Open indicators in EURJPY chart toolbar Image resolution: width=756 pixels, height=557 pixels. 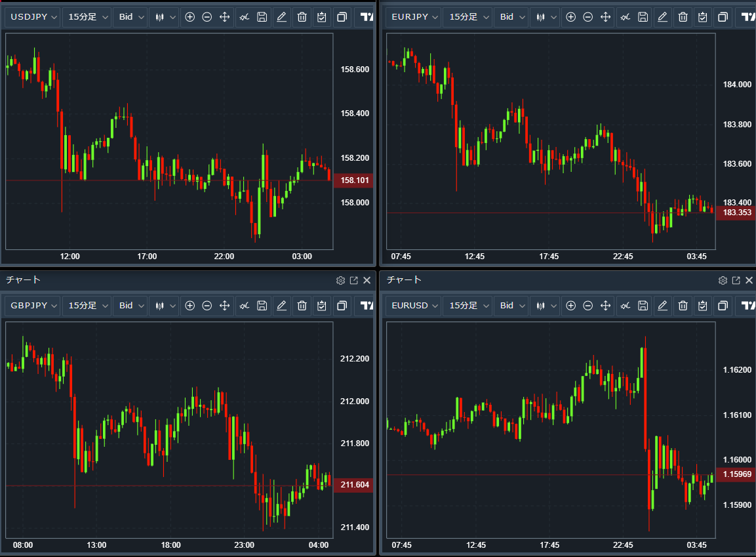tap(626, 17)
